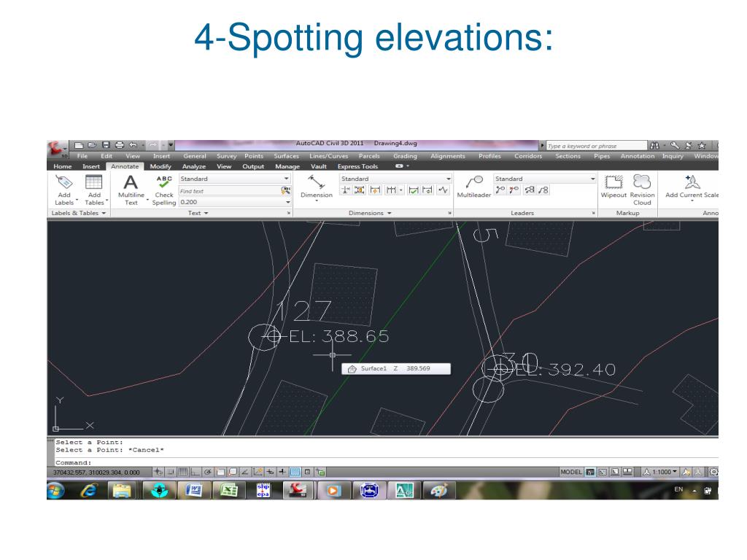Click the Find text search icon
The width and height of the screenshot is (747, 560).
(286, 191)
